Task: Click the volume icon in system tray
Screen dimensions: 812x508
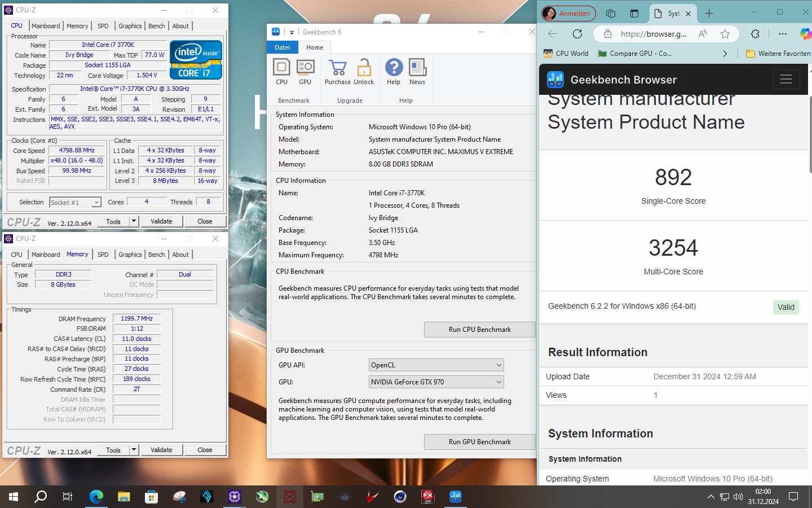Action: (738, 497)
